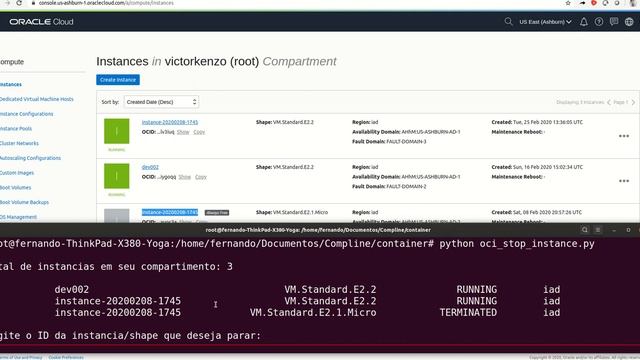
Task: Minimize the terminal window
Action: point(614,230)
